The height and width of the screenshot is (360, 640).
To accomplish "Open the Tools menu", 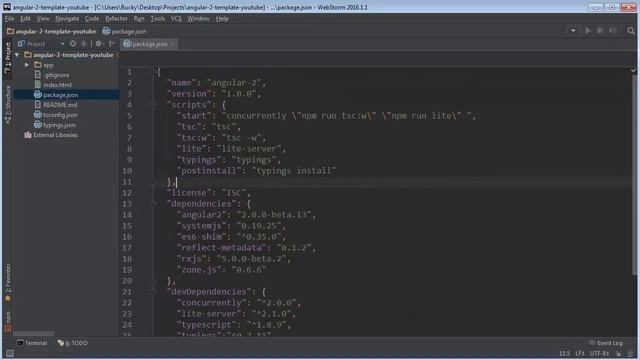I will point(158,19).
